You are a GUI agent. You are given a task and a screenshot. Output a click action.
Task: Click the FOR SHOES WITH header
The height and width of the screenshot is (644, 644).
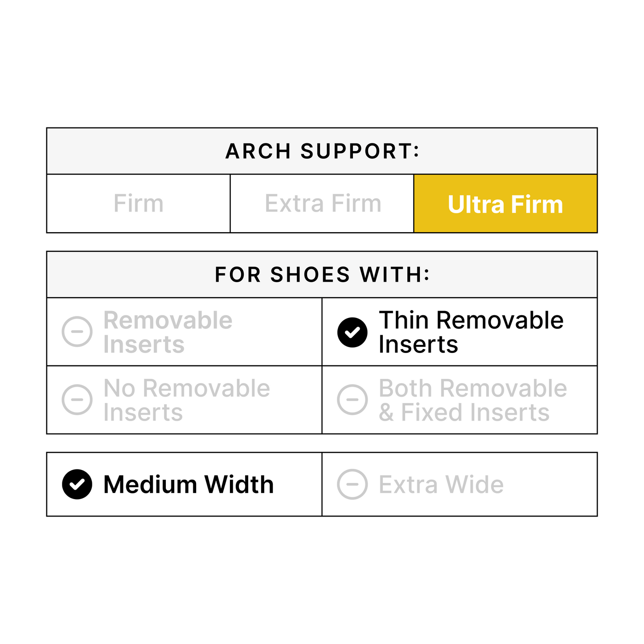[x=322, y=275]
